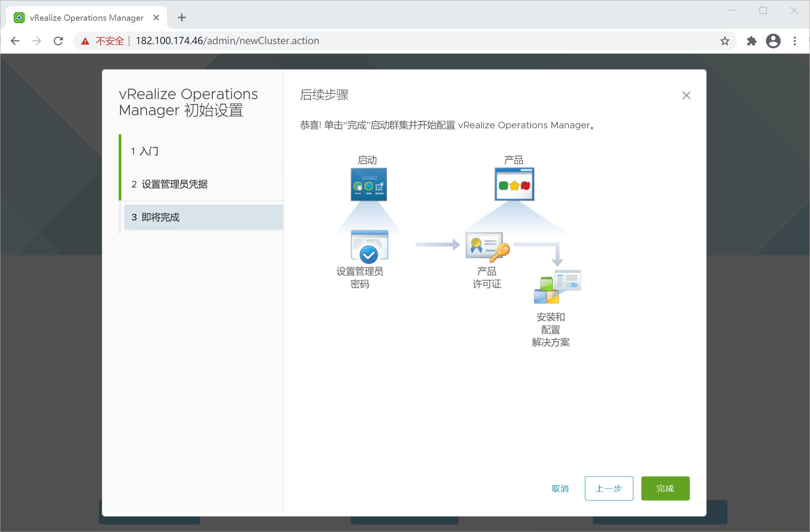Screen dimensions: 810x532
Task: Bookmark this page with star icon
Action: 724,41
